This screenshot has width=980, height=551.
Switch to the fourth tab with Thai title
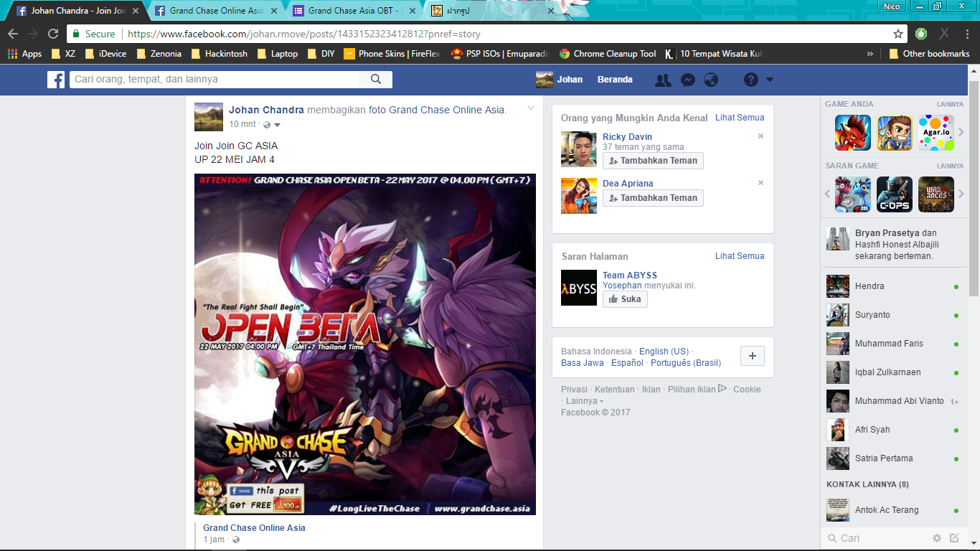492,11
